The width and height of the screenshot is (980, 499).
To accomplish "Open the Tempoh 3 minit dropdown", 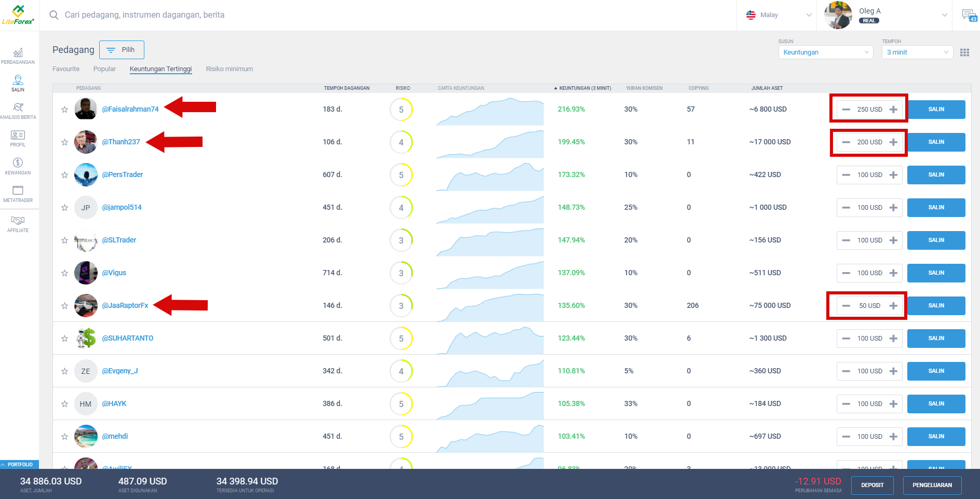I will click(x=917, y=52).
